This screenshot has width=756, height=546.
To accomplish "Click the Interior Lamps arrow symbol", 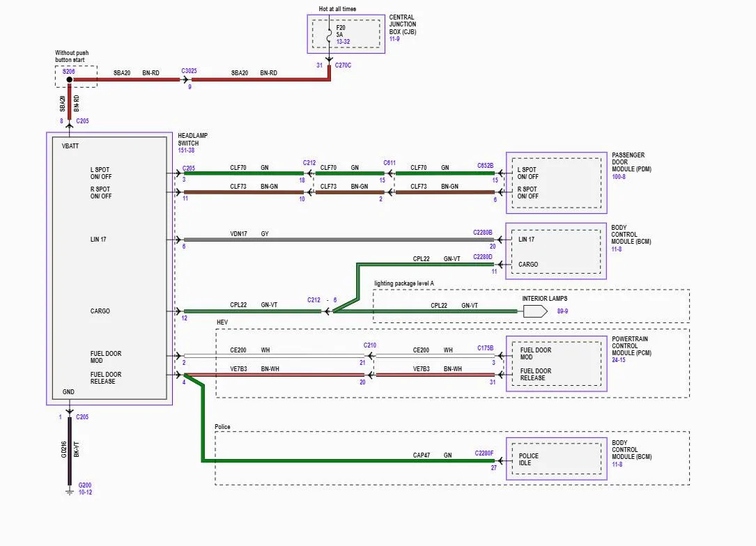I will tap(535, 311).
